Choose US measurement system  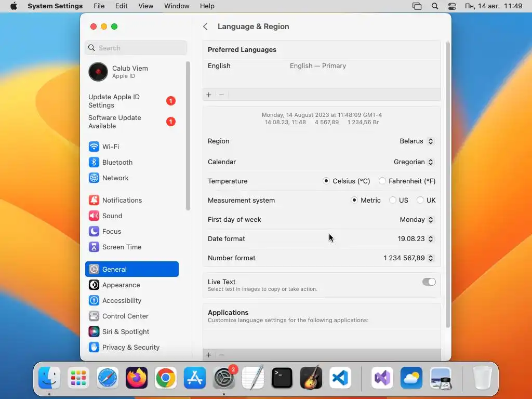click(393, 200)
